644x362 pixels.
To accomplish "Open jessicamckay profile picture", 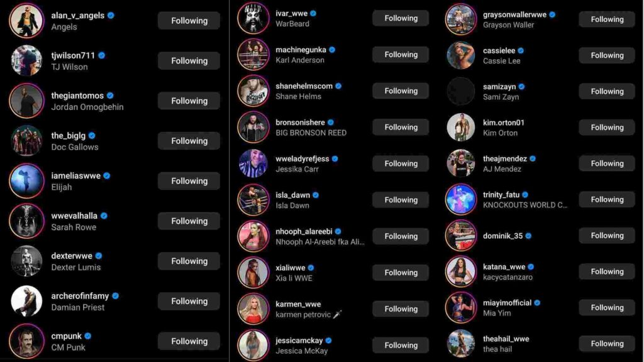I will [x=253, y=345].
